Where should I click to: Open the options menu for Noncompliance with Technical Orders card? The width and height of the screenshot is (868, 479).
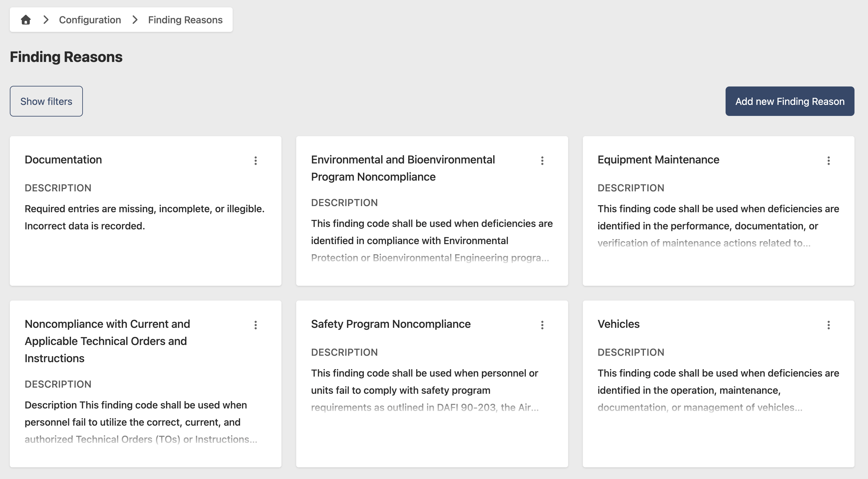[x=256, y=325]
